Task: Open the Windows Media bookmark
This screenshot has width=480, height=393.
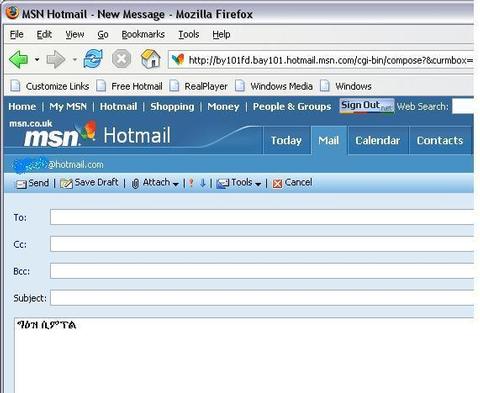Action: (x=282, y=86)
